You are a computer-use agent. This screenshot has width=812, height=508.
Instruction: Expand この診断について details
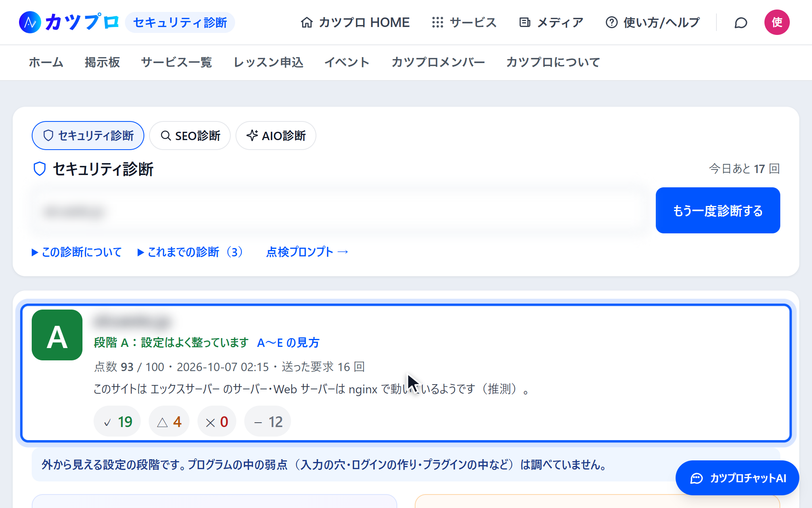77,252
